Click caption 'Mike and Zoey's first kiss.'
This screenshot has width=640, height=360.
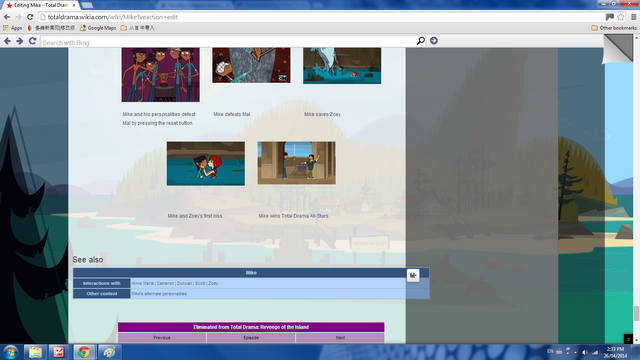[x=195, y=216]
